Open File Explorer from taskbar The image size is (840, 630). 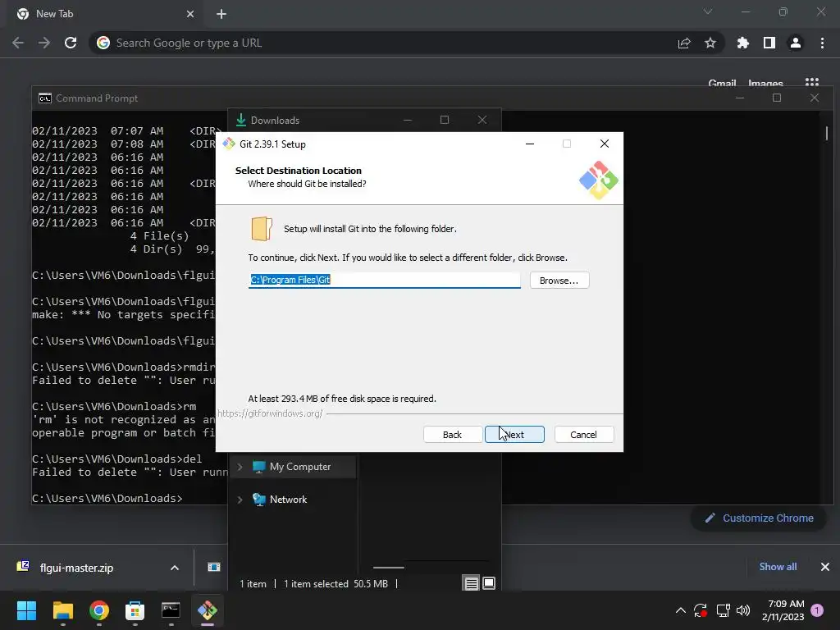coord(62,610)
